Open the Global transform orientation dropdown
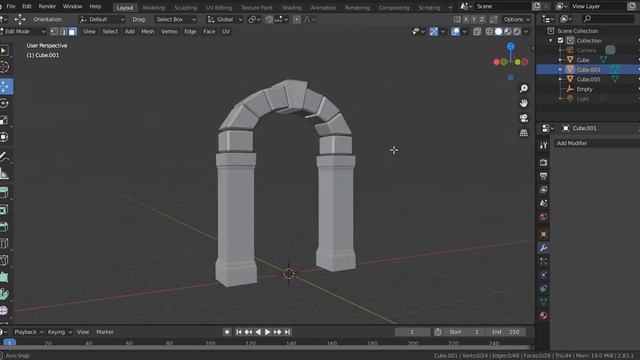 pos(224,19)
